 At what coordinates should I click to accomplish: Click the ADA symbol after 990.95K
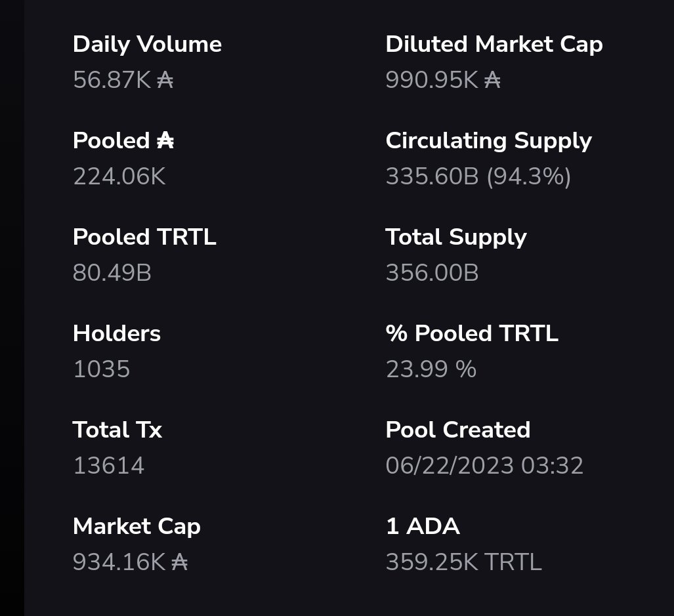click(493, 80)
